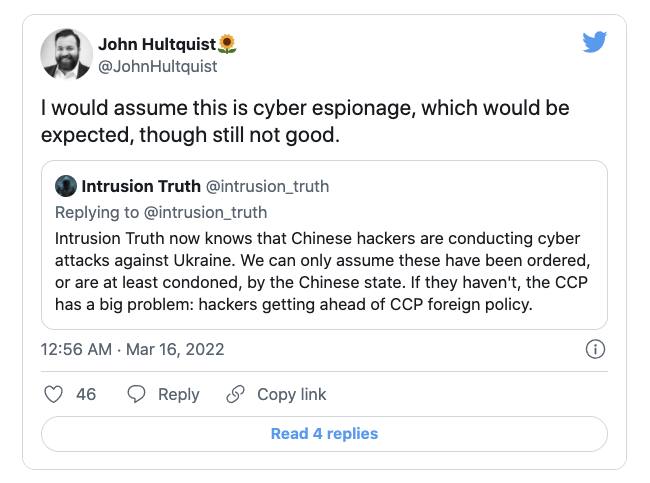Click the 46 likes count
This screenshot has width=650, height=483.
[x=86, y=394]
